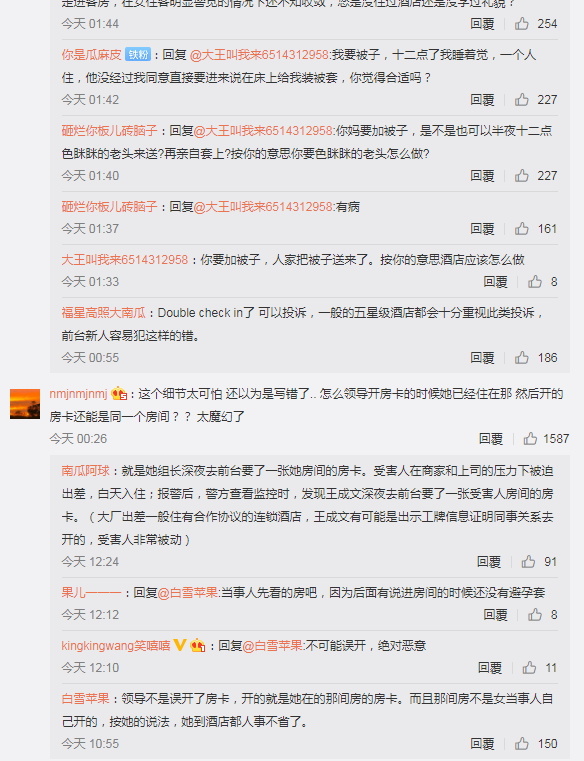This screenshot has width=584, height=761.
Task: Like kingkingwang笑嘻嘻's reply with 11 likes
Action: (529, 668)
